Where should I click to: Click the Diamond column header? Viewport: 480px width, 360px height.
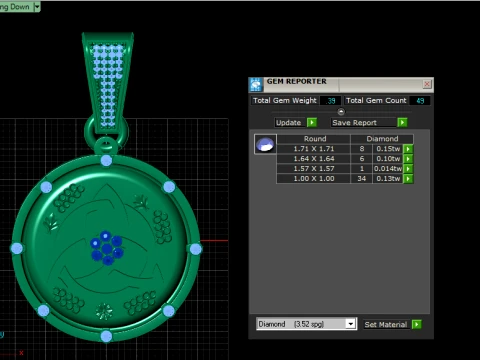(382, 139)
